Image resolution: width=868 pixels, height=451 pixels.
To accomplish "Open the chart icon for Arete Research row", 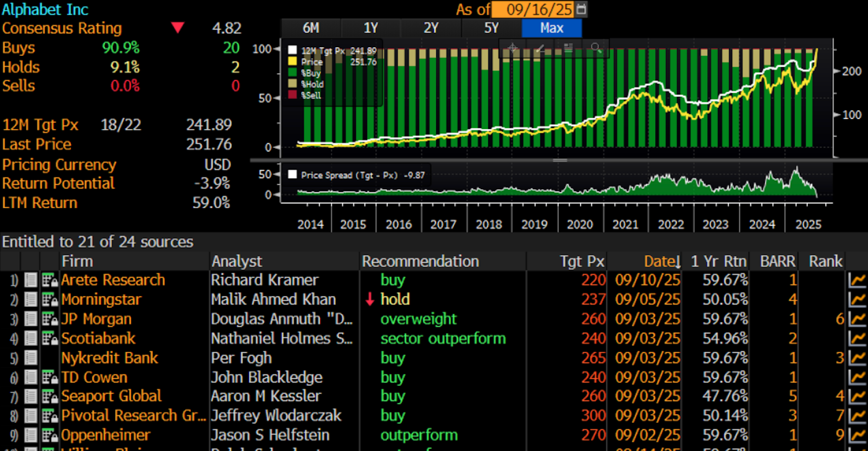I will coord(857,280).
